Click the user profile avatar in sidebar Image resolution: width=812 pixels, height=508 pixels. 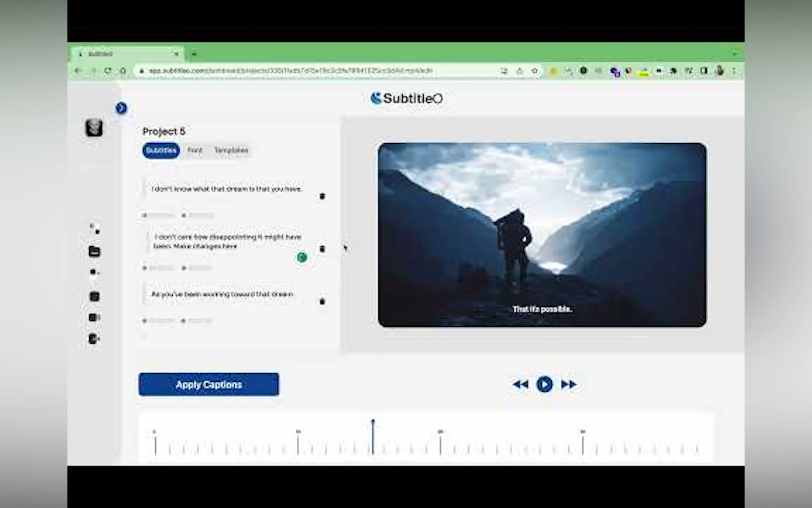[x=94, y=128]
